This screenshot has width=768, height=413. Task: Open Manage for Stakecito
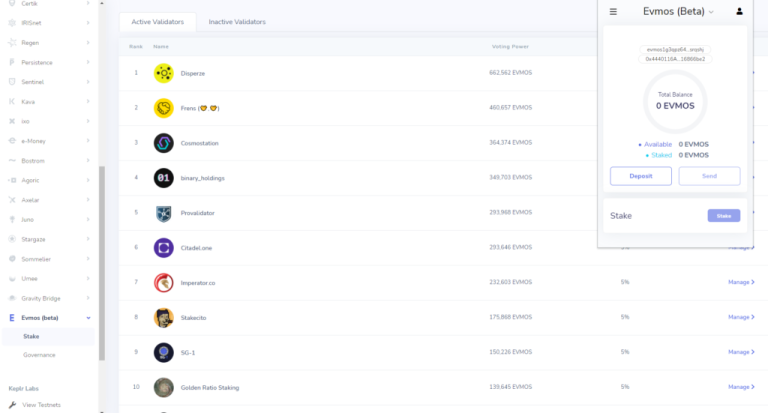pyautogui.click(x=741, y=317)
